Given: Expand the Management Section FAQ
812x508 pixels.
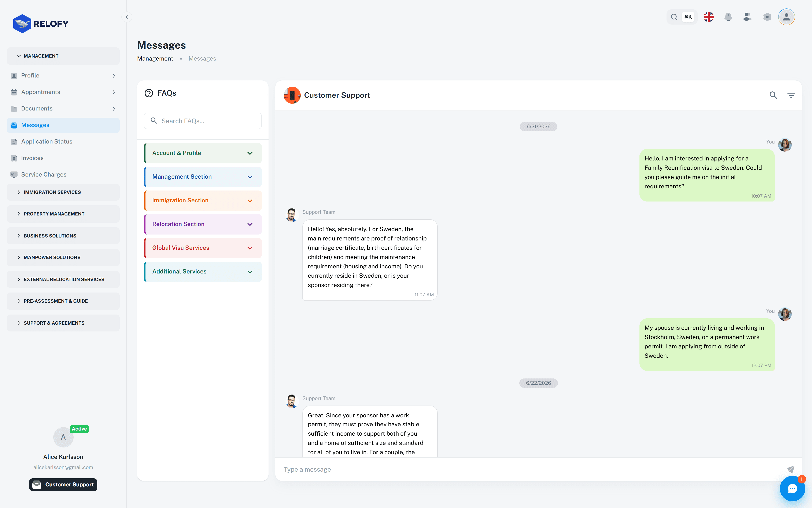Looking at the screenshot, I should pyautogui.click(x=203, y=177).
